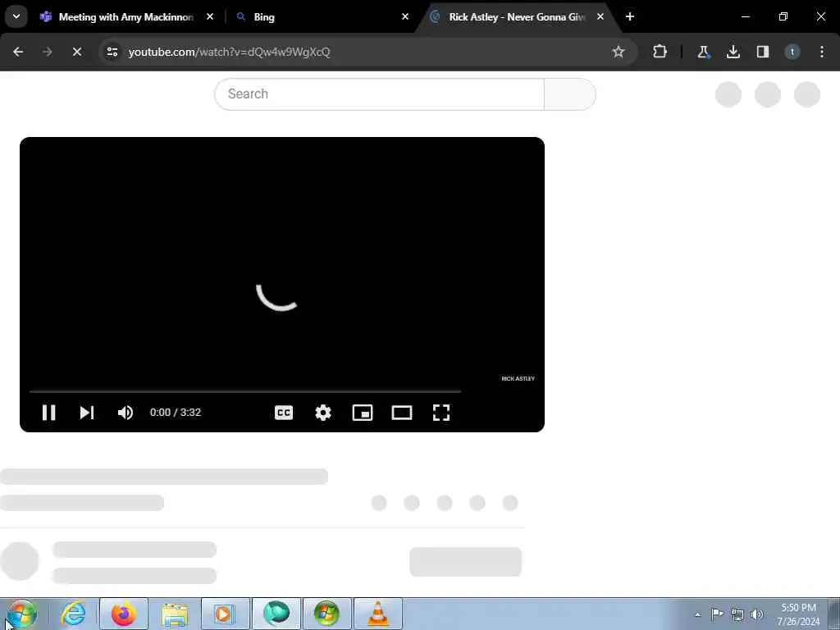Click the Rick Astley channel watermark
The image size is (840, 630).
tap(518, 378)
